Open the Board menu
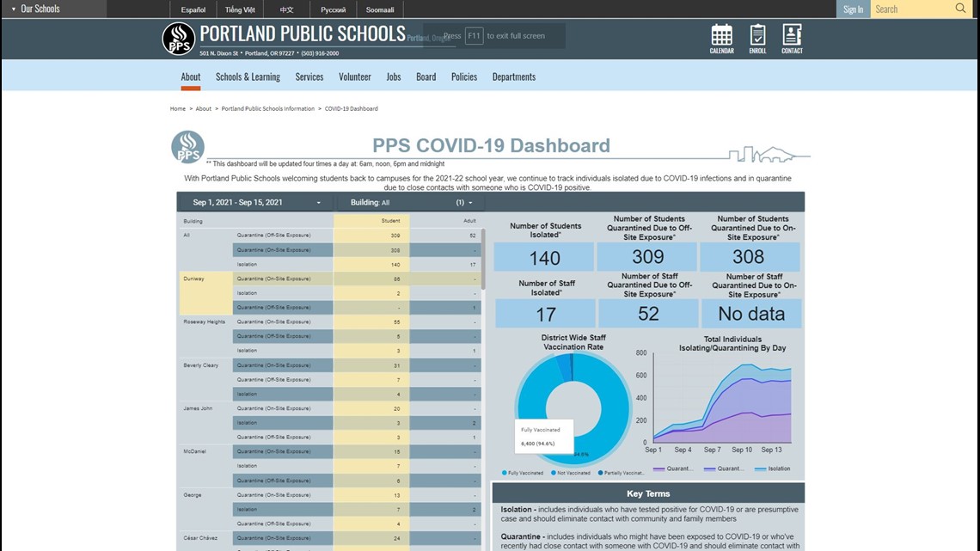Screen dimensions: 980x551 click(426, 77)
